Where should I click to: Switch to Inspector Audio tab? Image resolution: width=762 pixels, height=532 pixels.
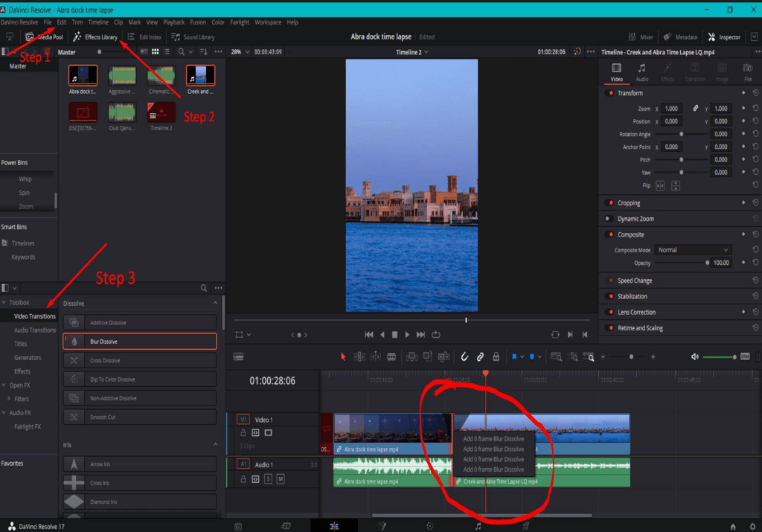point(642,72)
